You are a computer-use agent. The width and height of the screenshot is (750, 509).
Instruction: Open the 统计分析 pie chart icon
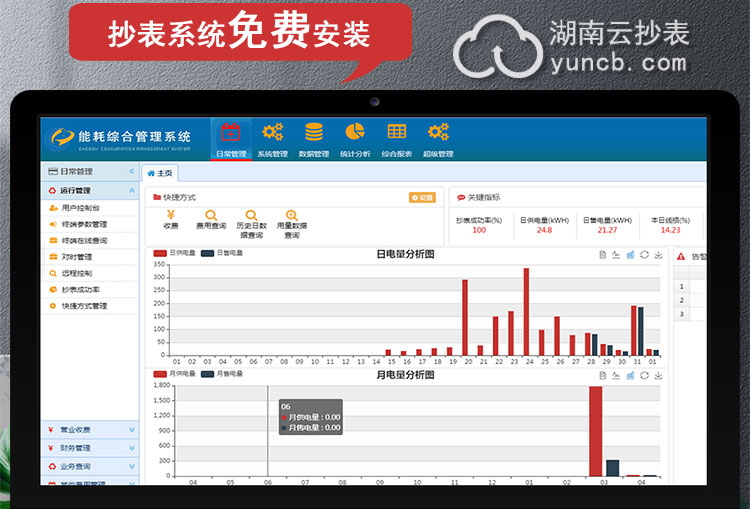tap(355, 134)
